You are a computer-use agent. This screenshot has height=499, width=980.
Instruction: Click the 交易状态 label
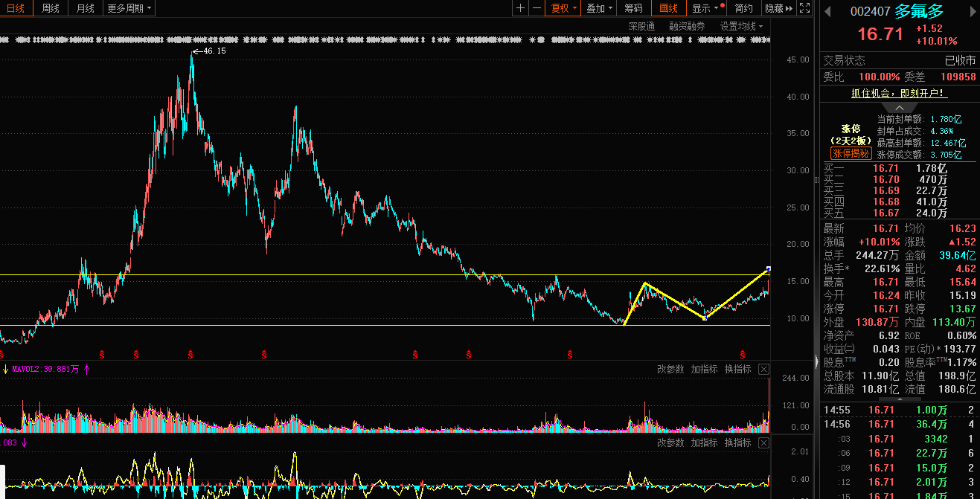tap(844, 61)
